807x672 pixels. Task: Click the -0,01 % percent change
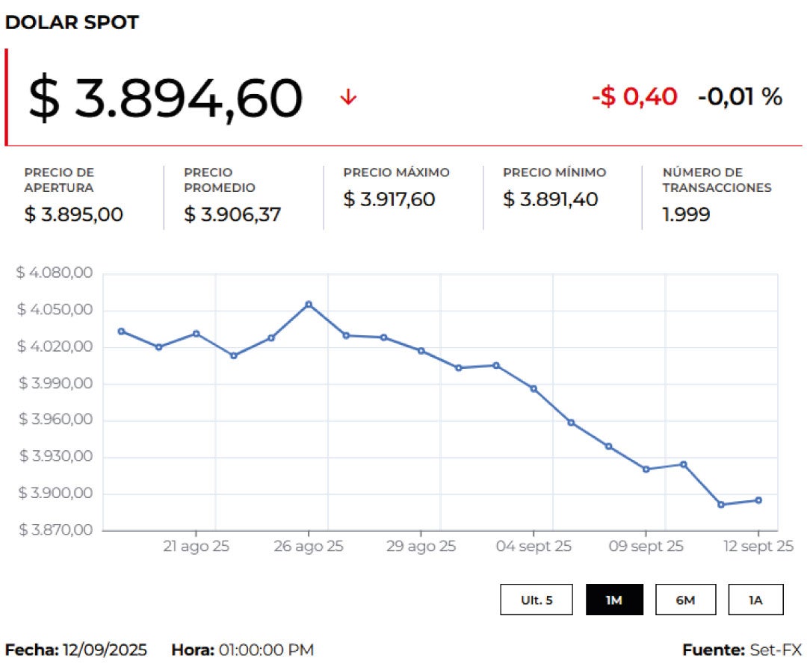point(740,96)
